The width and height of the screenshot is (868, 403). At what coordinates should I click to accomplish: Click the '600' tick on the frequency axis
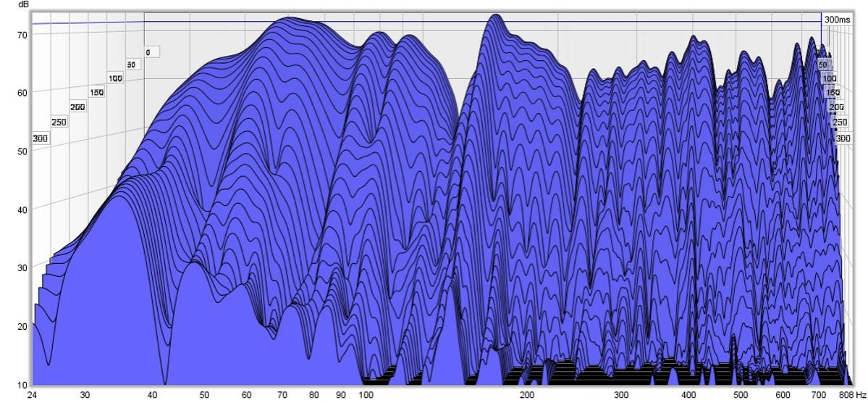click(782, 395)
